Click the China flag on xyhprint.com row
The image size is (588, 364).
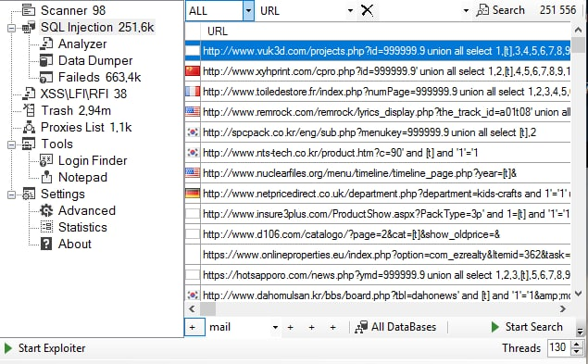click(x=193, y=71)
